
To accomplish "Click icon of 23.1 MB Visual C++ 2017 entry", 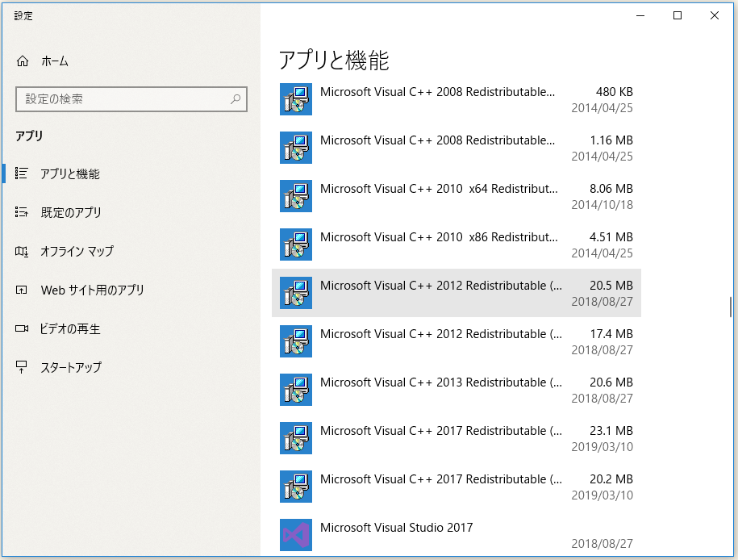I will pyautogui.click(x=295, y=438).
